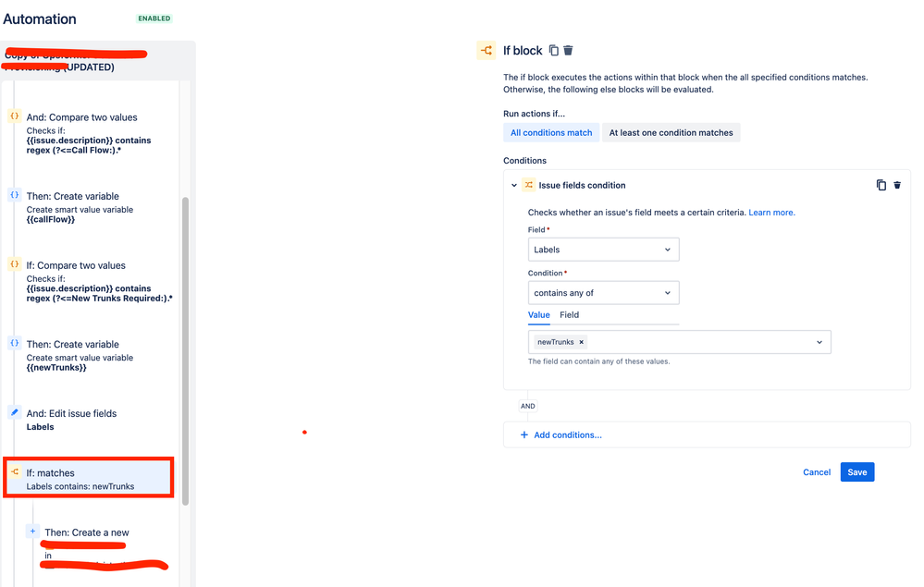Click the Issue fields condition shuffle icon
Screen dimensions: 924x587
coord(528,185)
